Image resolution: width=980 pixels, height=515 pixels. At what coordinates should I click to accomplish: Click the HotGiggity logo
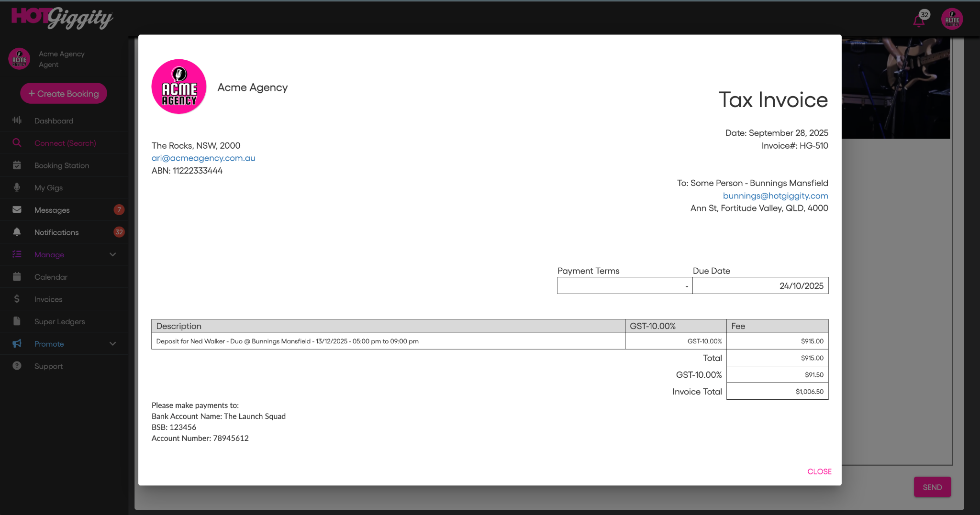click(62, 18)
